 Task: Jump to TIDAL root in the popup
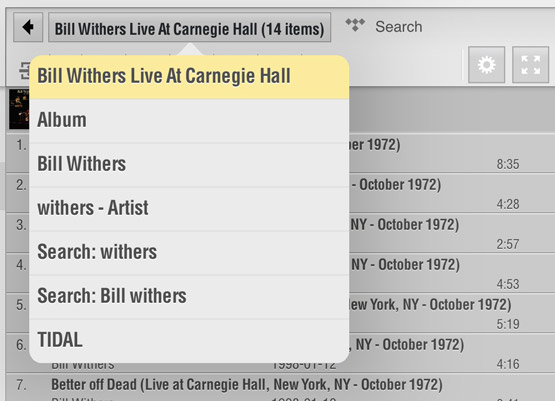[x=189, y=340]
